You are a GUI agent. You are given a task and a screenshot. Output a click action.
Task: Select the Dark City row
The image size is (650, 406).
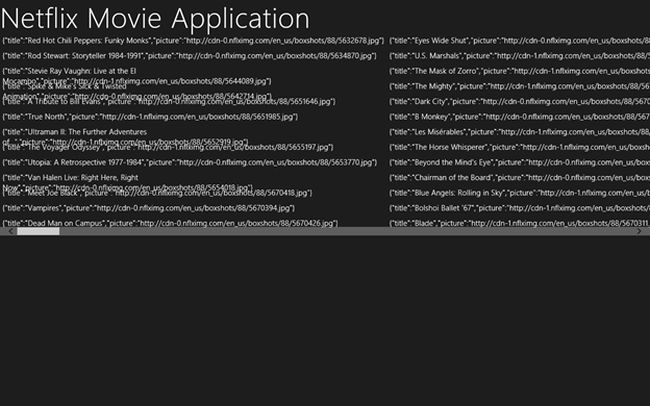coord(519,102)
